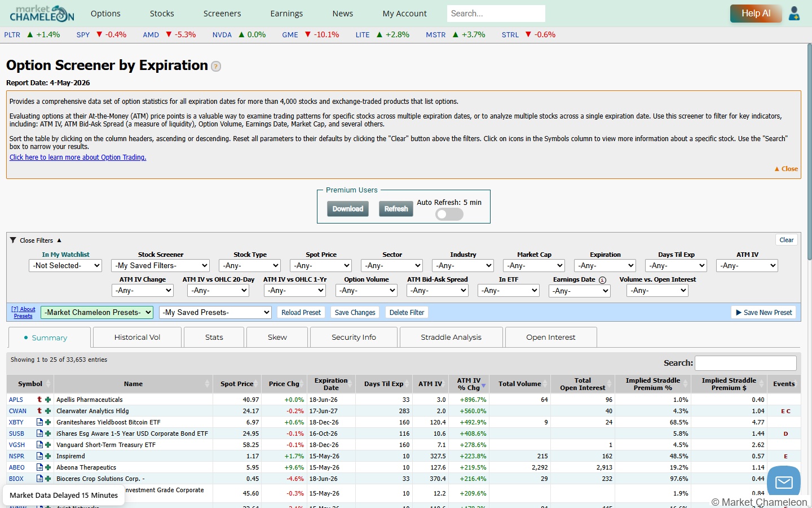Open the user account icon
The image size is (812, 508).
click(x=794, y=14)
